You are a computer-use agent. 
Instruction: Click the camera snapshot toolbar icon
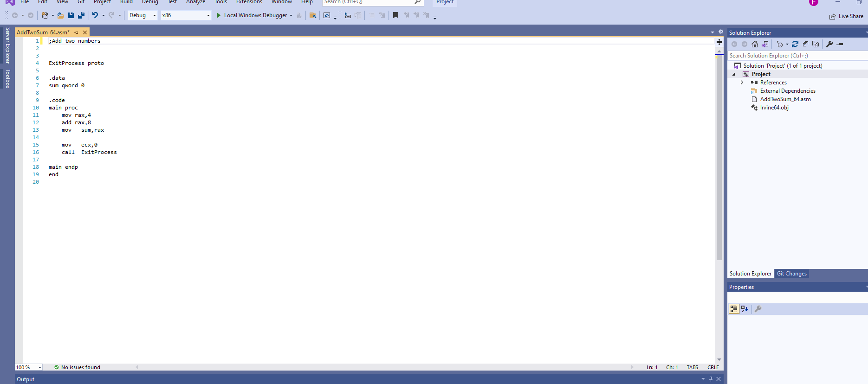point(327,15)
